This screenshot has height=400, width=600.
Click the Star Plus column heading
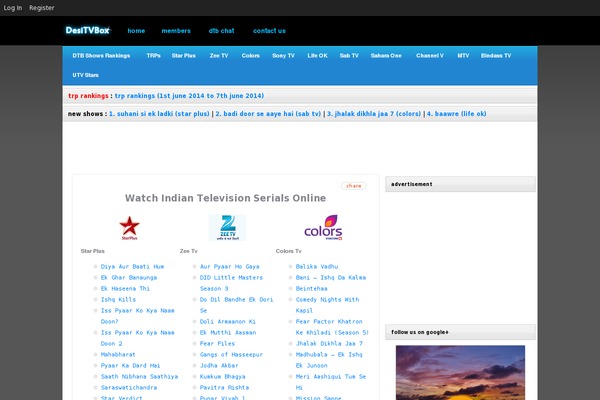(93, 251)
